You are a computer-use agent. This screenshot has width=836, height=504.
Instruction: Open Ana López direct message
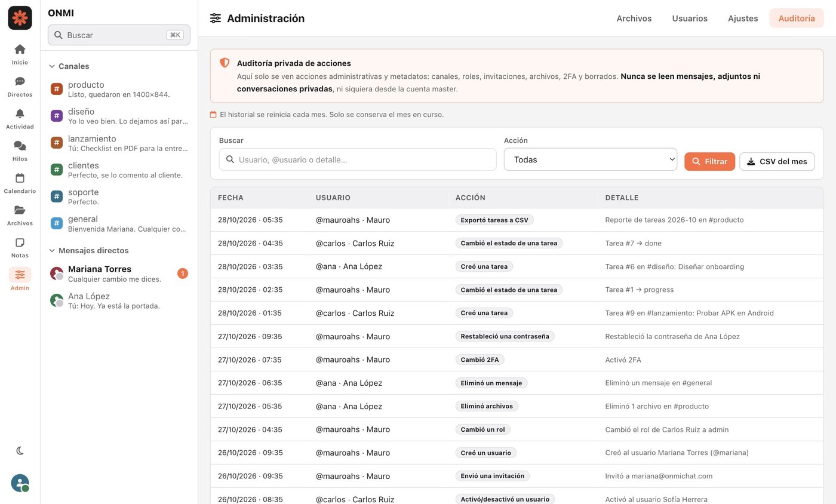119,300
